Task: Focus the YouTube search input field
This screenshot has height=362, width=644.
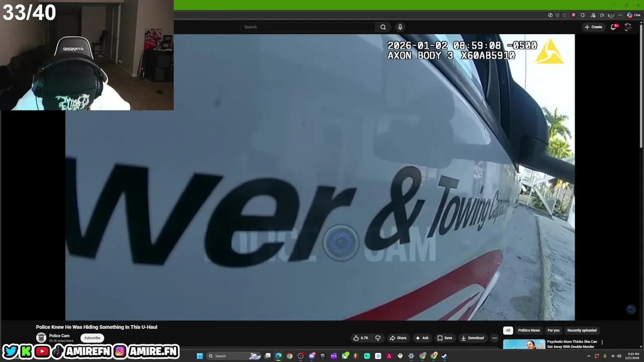Action: click(308, 27)
